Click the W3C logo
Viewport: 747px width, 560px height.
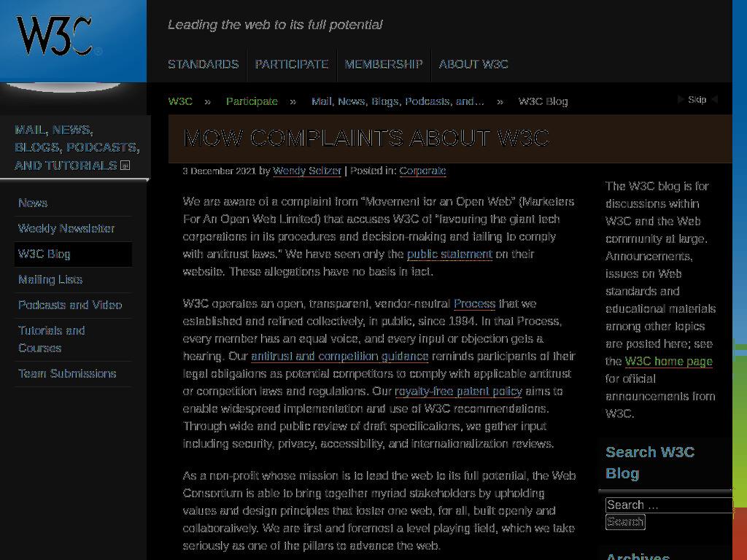pyautogui.click(x=58, y=36)
